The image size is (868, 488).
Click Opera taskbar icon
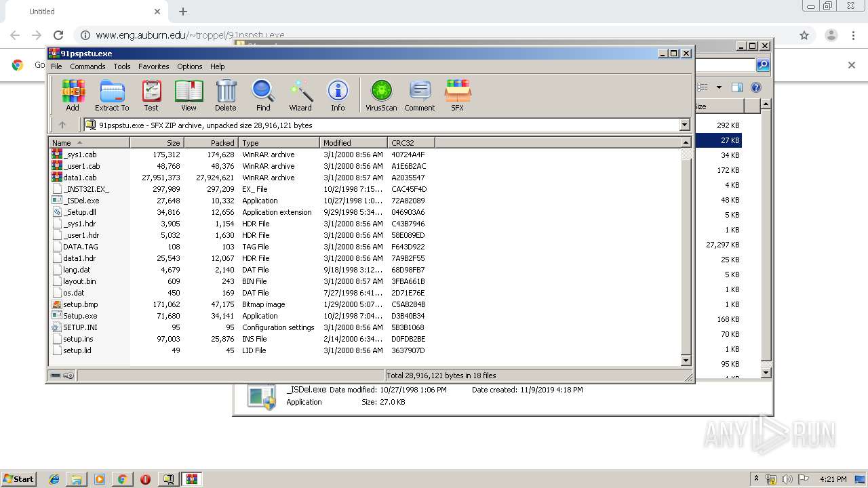coord(145,479)
